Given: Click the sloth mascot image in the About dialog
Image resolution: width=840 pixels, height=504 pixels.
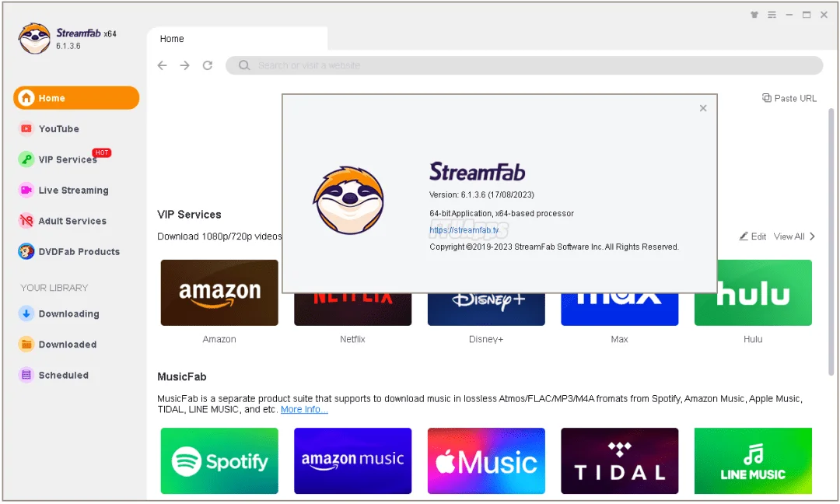Looking at the screenshot, I should click(x=348, y=201).
